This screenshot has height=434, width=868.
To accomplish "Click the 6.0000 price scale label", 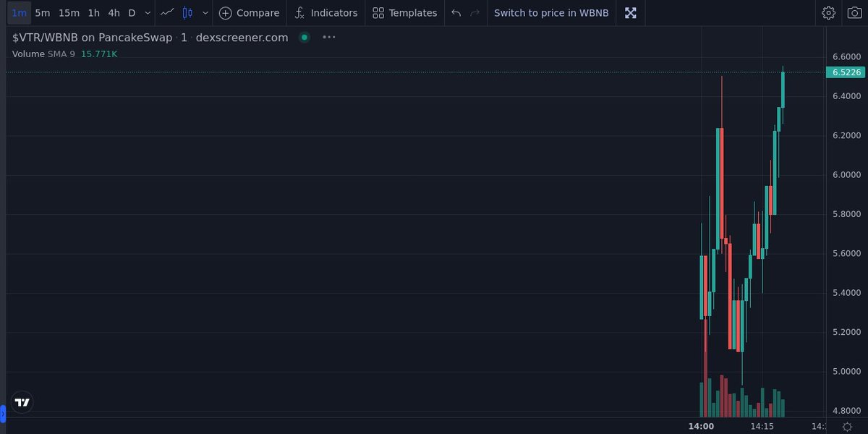I will [846, 175].
